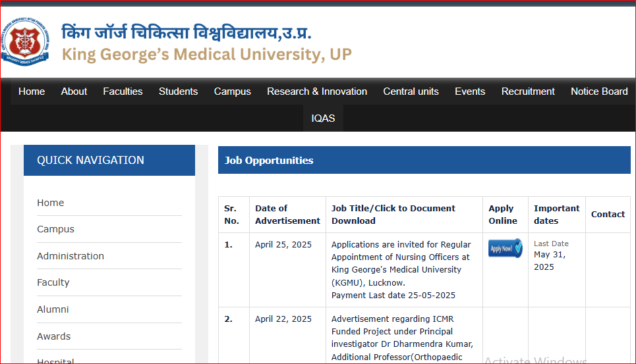Viewport: 636px width, 364px height.
Task: Click the Date of Advertisement column header
Action: [287, 215]
